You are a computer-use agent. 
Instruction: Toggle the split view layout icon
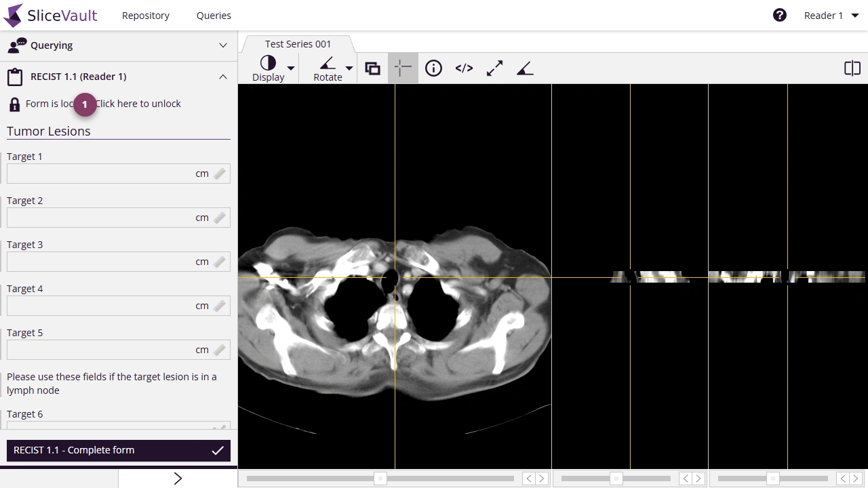(x=852, y=68)
